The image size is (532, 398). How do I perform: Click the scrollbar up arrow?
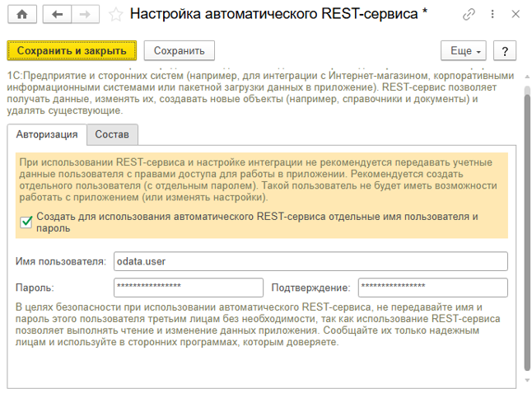pyautogui.click(x=527, y=77)
